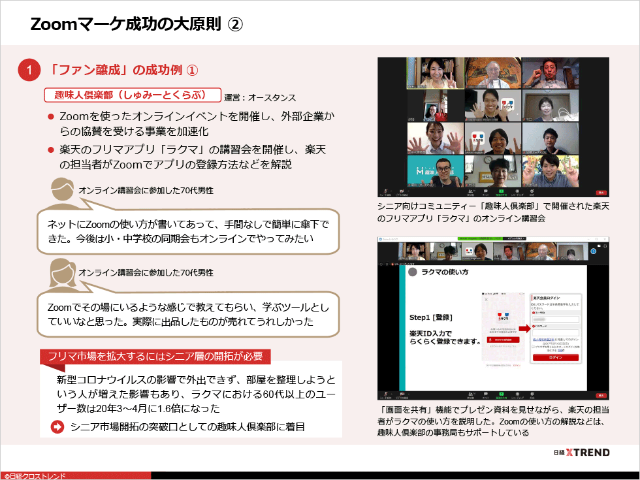This screenshot has width=640, height=480.
Task: Click green share-screen icon in gallery Zoom screenshot
Action: point(501,191)
